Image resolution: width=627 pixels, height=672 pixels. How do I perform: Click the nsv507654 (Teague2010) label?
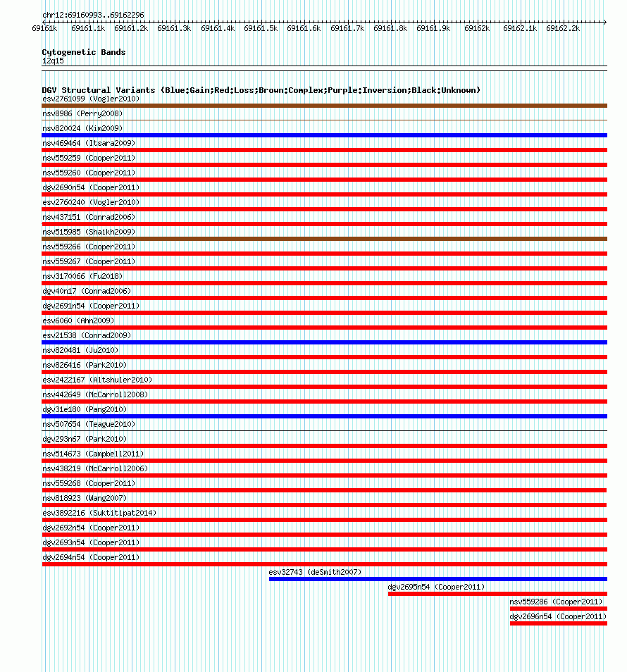(89, 424)
